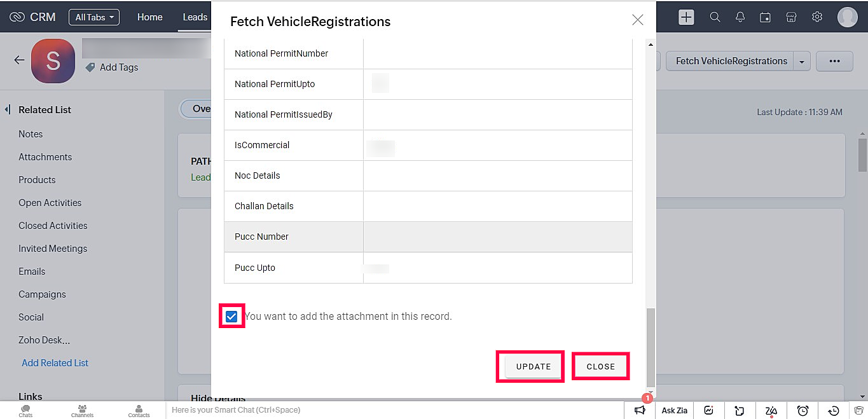Click the announcement megaphone icon with badge
868x419 pixels.
pos(640,410)
